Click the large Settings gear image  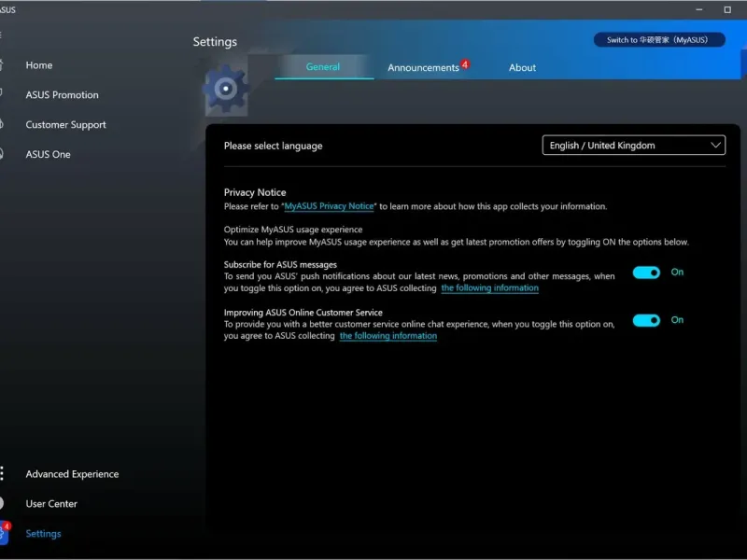[226, 89]
